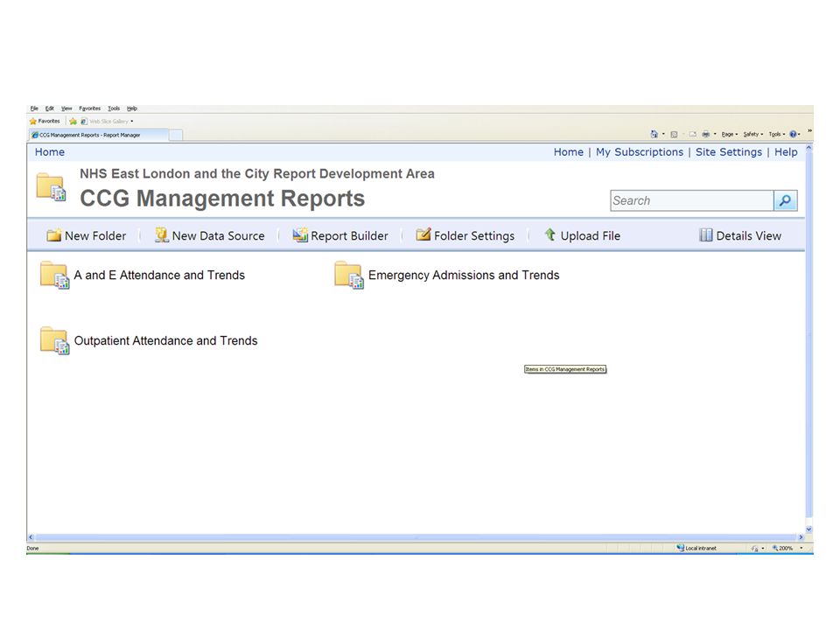Click the 'Local intranet' status text
Image resolution: width=840 pixels, height=630 pixels.
tap(701, 548)
